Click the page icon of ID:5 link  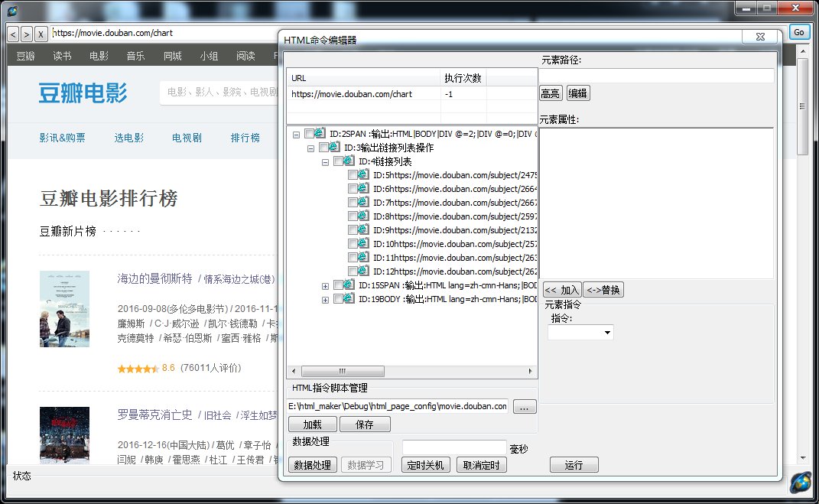(x=364, y=175)
